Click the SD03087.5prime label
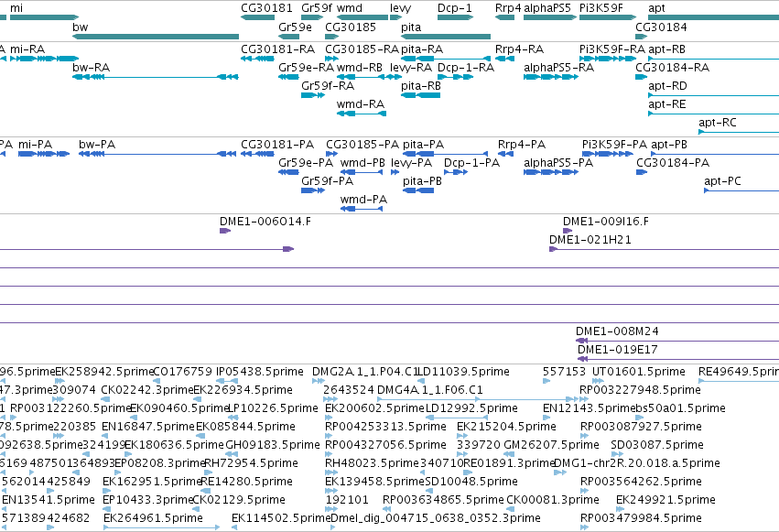 coord(657,445)
